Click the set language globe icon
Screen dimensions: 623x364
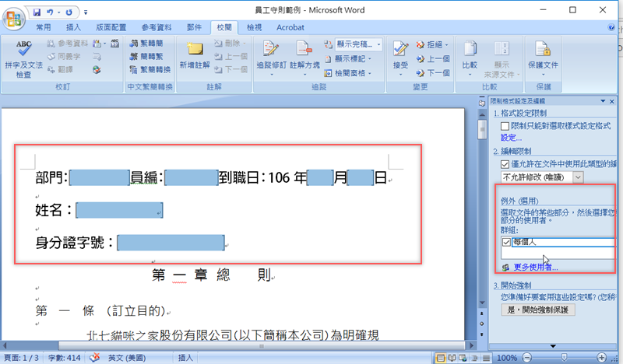(x=97, y=70)
